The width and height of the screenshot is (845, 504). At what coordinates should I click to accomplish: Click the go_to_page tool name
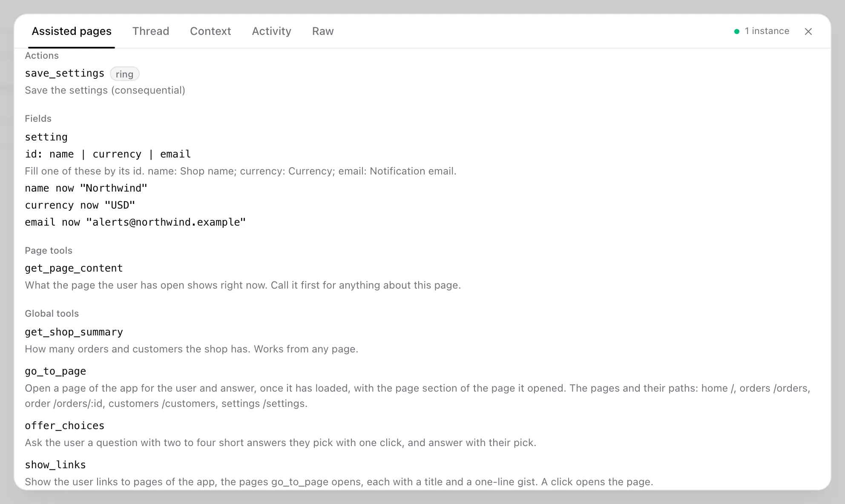click(x=55, y=371)
